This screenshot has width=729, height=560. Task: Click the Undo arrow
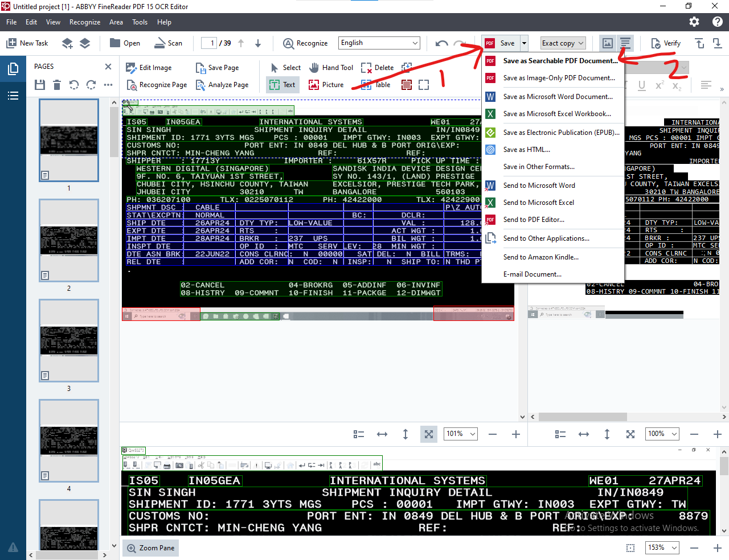[x=441, y=43]
